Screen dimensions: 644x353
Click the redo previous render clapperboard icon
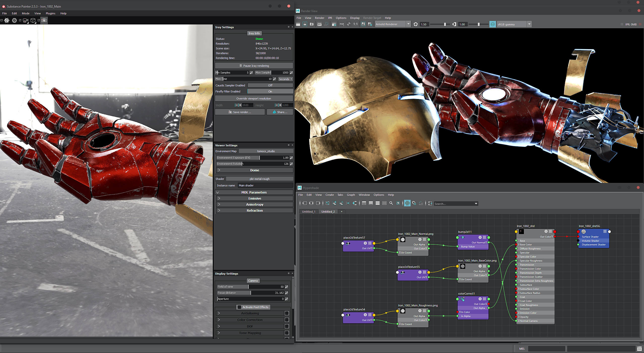pos(298,24)
